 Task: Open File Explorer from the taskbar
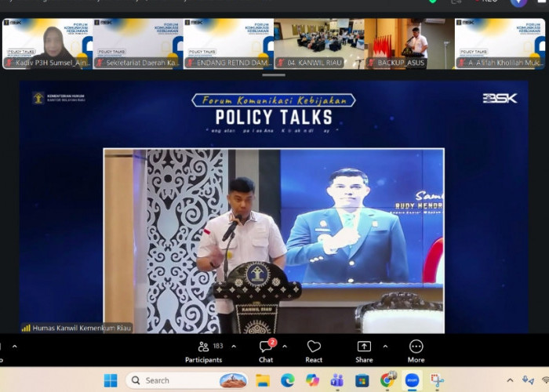click(263, 380)
